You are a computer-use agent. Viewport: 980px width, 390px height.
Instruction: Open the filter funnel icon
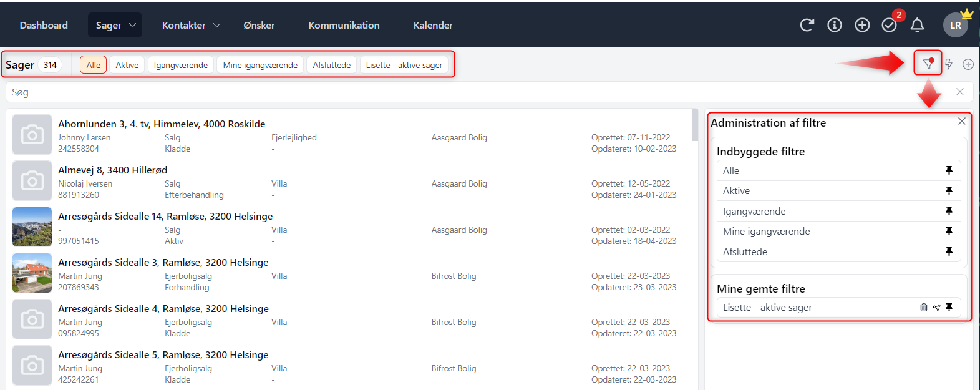coord(928,64)
